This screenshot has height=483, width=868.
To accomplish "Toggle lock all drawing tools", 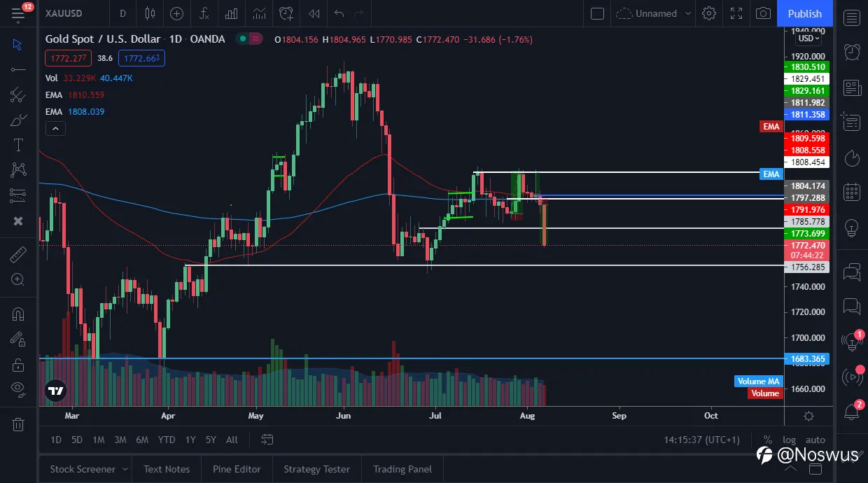I will [18, 365].
